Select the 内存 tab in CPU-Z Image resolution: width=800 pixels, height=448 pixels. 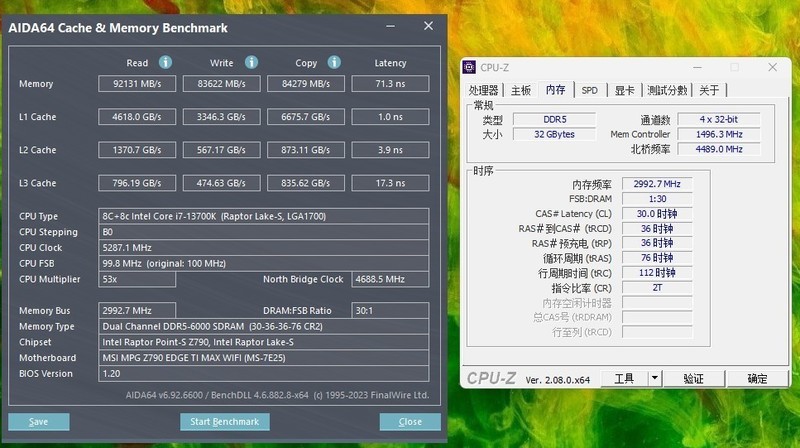(556, 89)
